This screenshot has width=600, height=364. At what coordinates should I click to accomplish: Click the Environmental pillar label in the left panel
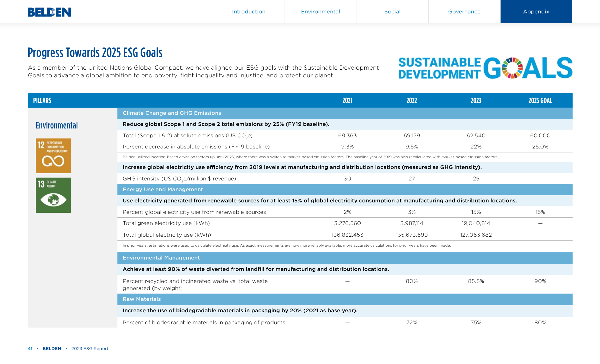pos(57,125)
